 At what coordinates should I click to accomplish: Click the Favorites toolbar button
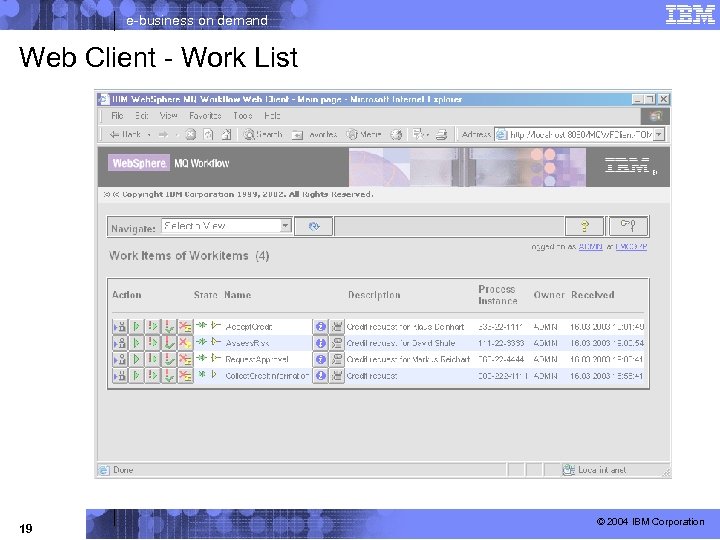(x=315, y=135)
